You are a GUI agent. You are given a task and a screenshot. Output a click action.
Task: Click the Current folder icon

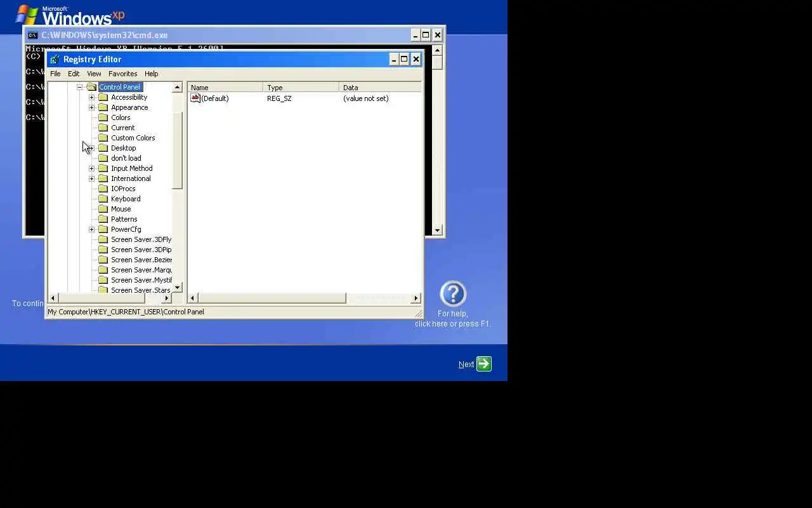tap(103, 128)
